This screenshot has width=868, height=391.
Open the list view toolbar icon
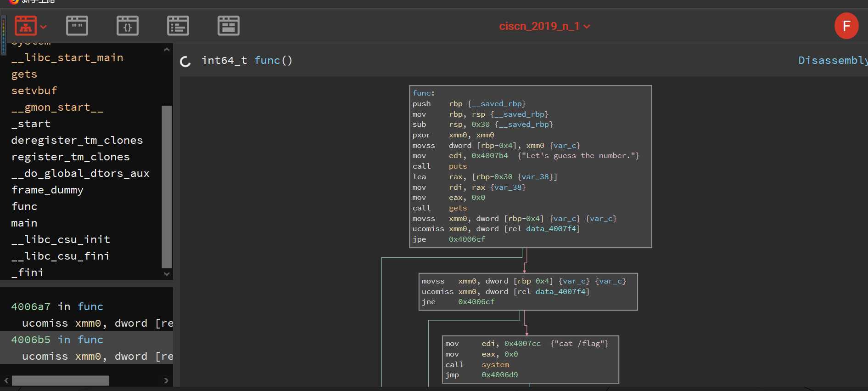pyautogui.click(x=178, y=26)
